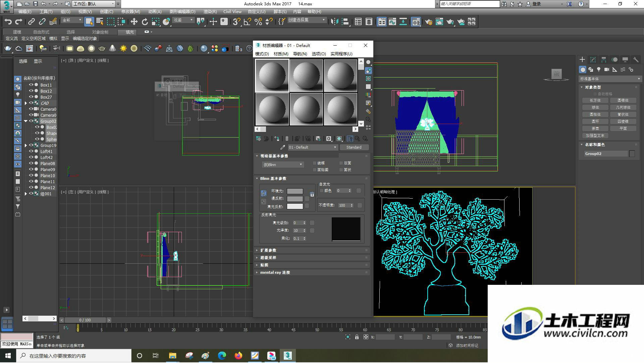Click the sun light icon in the lower toolbar
Screen dimensions: 644x363
tap(123, 49)
